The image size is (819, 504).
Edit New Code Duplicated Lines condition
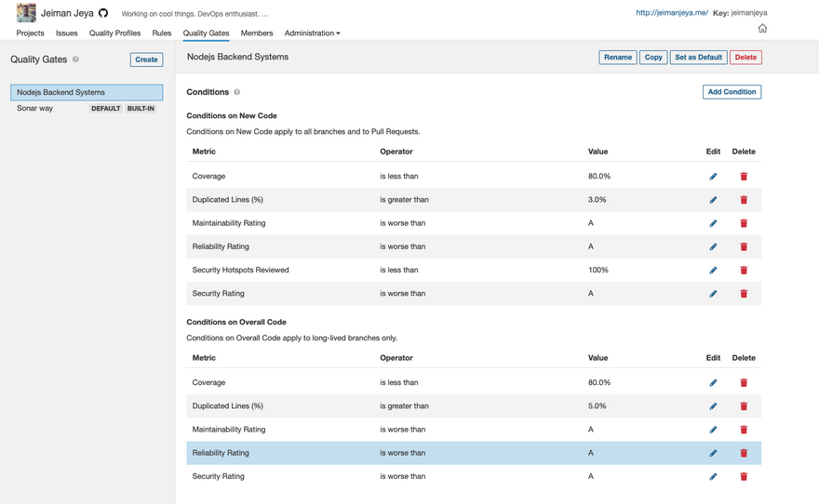point(713,200)
